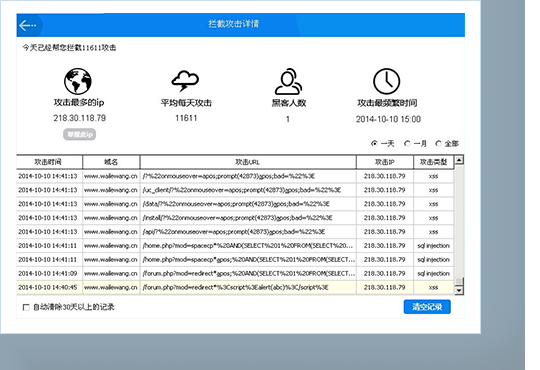Image resolution: width=540 pixels, height=370 pixels.
Task: Select the row with URL starting /api/
Action: [x=235, y=232]
